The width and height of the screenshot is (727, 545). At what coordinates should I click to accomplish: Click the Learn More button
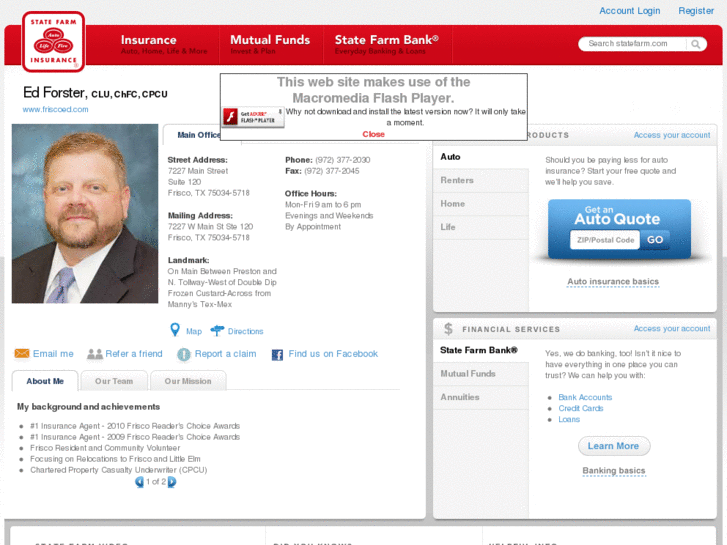coord(614,446)
